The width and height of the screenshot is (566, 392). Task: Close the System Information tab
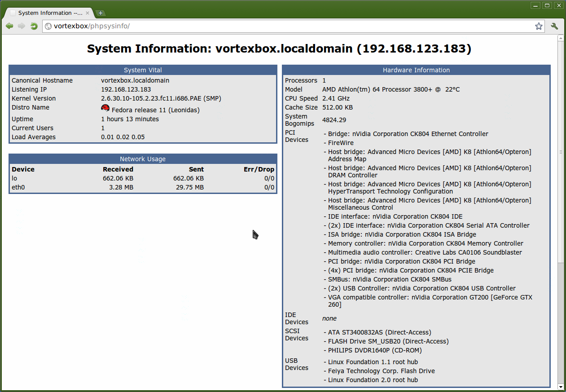(88, 13)
